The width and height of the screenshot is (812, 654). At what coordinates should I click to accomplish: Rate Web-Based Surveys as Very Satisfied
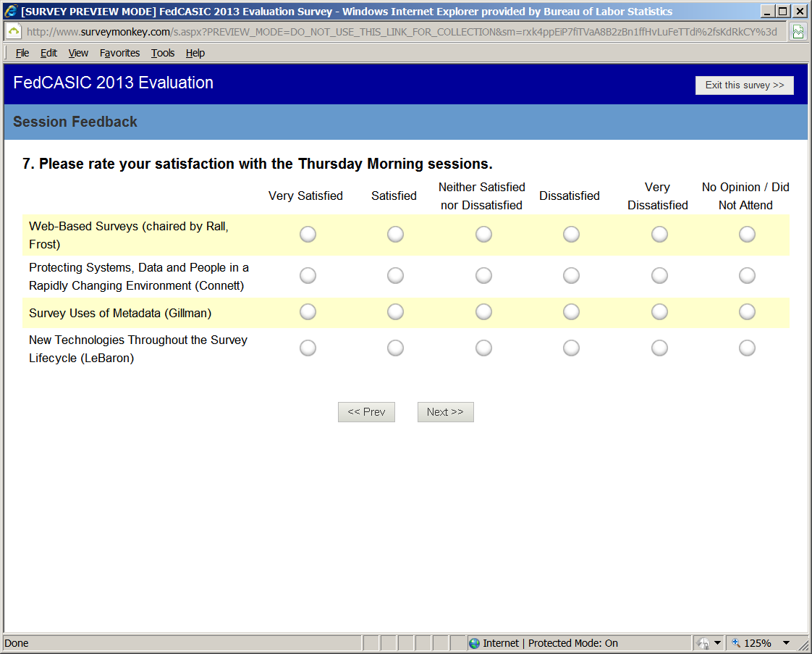(x=308, y=234)
